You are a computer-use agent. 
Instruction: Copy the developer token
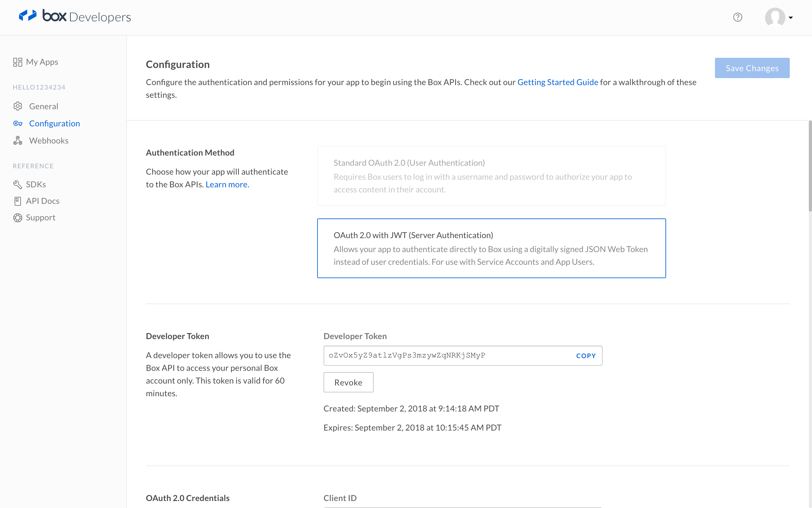586,356
